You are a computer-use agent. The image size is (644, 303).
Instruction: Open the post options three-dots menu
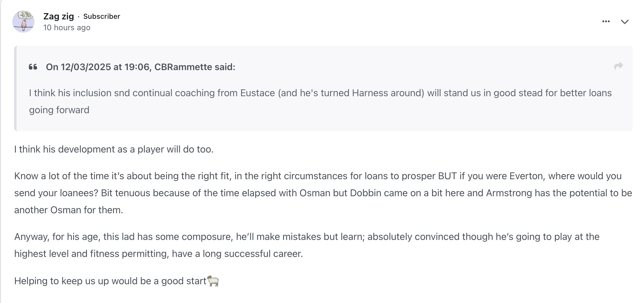(x=606, y=21)
